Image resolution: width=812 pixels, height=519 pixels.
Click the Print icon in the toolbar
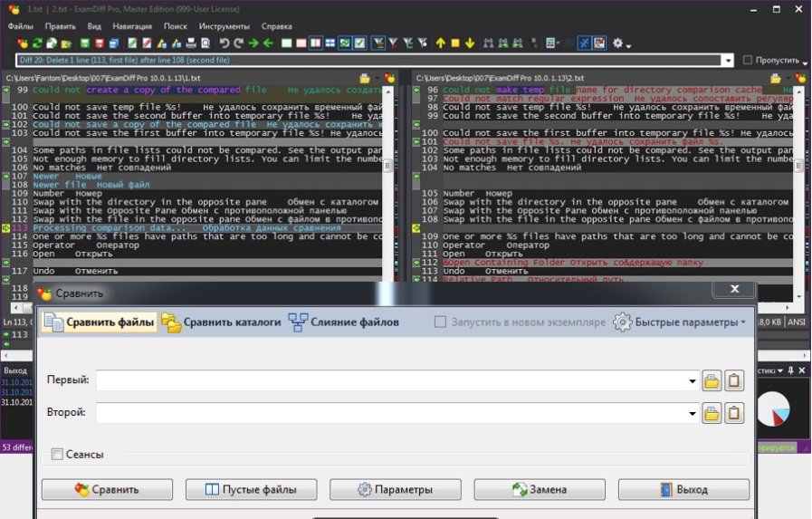(x=191, y=43)
